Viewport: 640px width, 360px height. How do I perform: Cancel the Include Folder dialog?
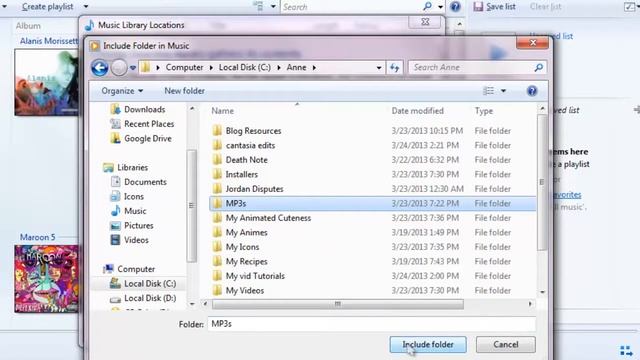coord(506,344)
